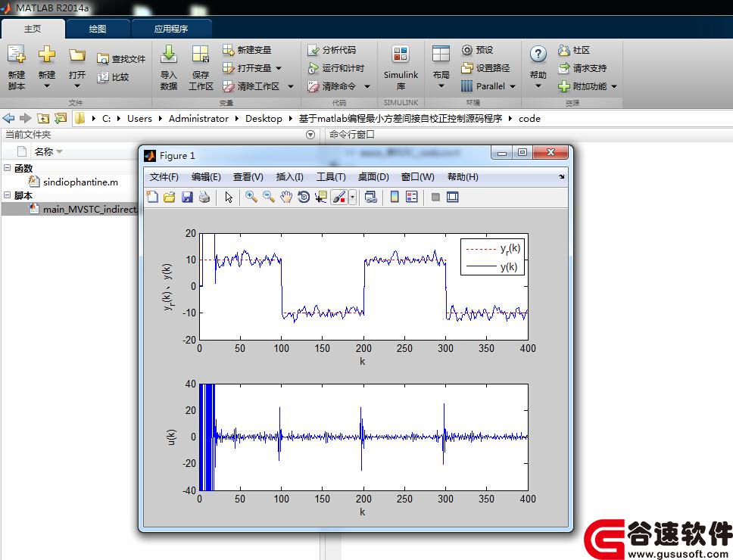Save the figure using the floppy disk icon
This screenshot has width=733, height=560.
point(187,197)
